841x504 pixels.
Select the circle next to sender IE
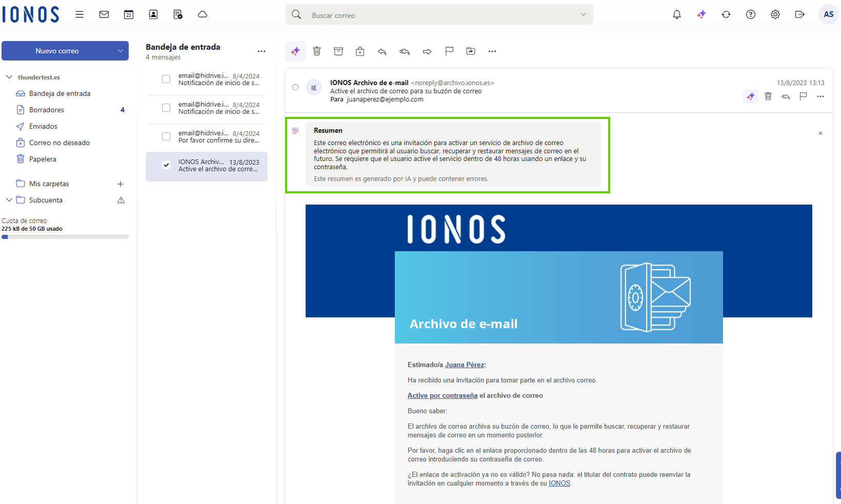click(x=295, y=87)
